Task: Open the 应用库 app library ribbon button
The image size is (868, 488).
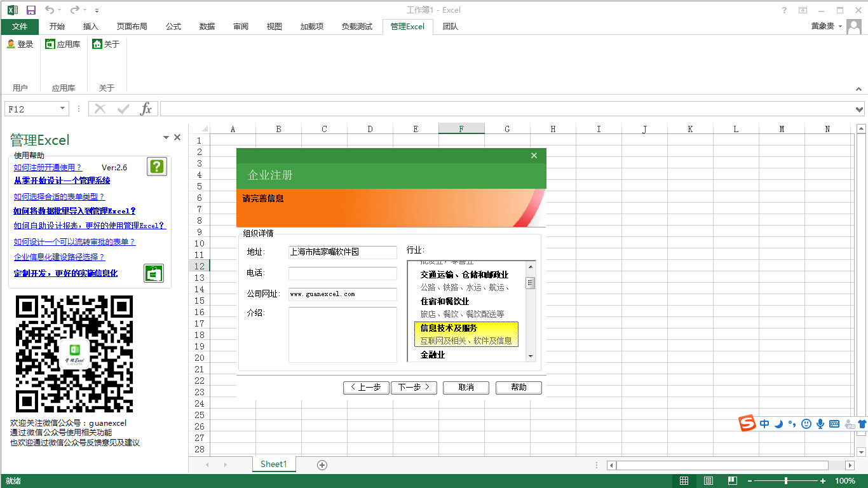Action: point(62,44)
